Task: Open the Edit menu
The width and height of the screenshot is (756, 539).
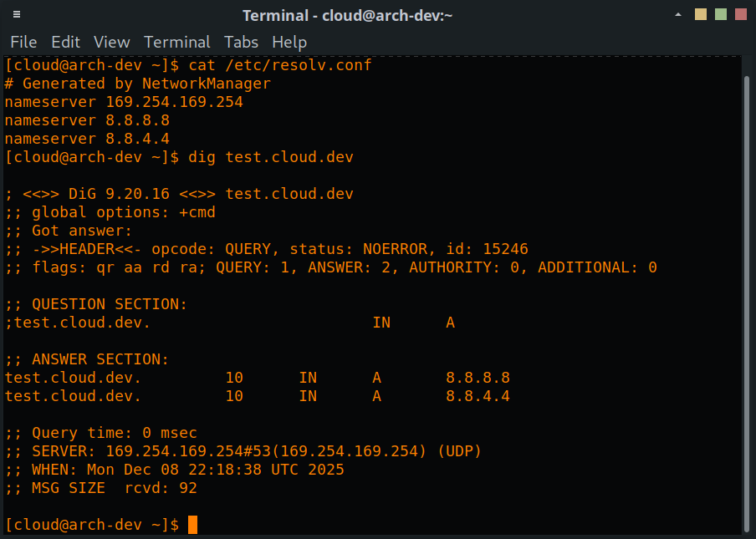Action: [x=65, y=42]
